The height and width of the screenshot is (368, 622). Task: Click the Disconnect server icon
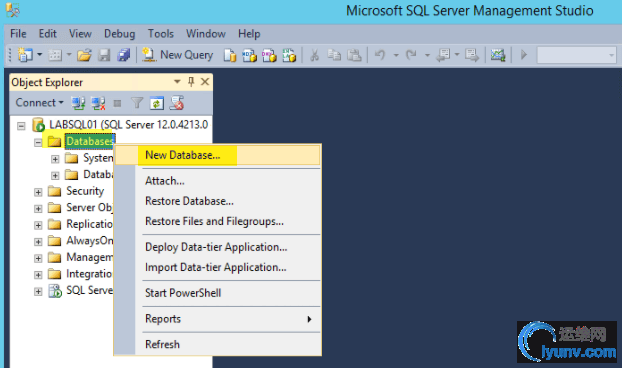[98, 103]
